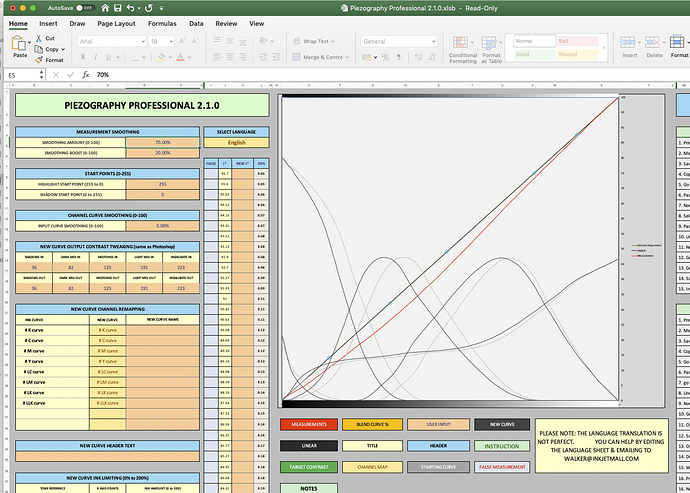
Task: Apply the Neutral cell style
Action: point(578,55)
